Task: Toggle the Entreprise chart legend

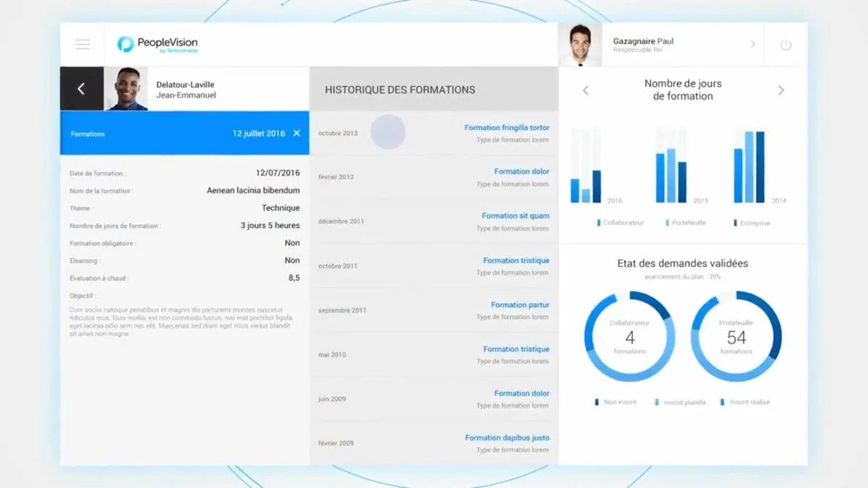Action: [x=752, y=223]
